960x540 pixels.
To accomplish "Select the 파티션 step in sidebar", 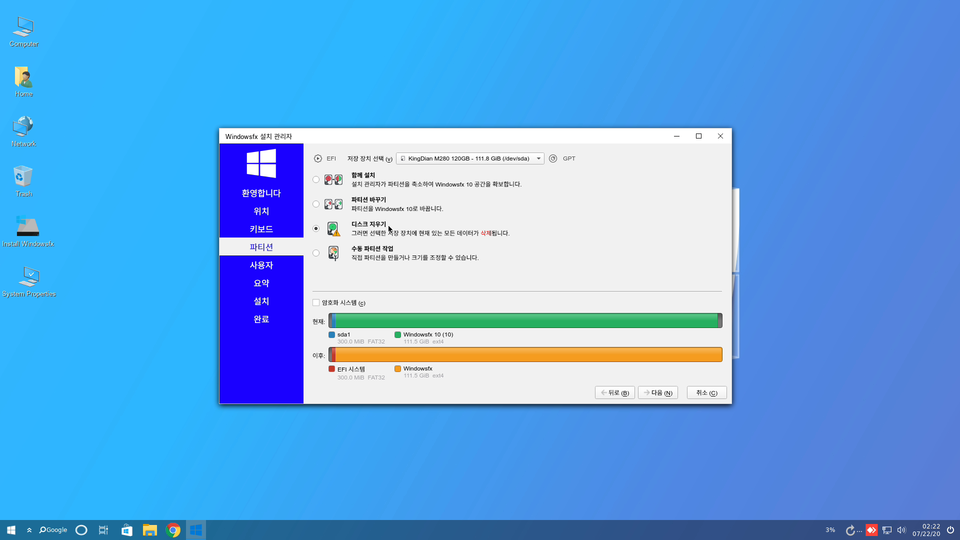I will point(261,247).
